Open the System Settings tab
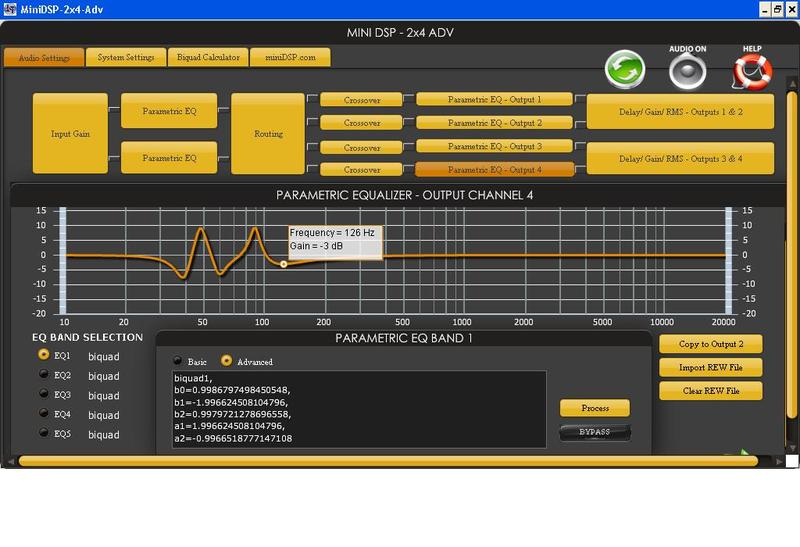Viewport: 800px width, 547px height. click(x=126, y=58)
